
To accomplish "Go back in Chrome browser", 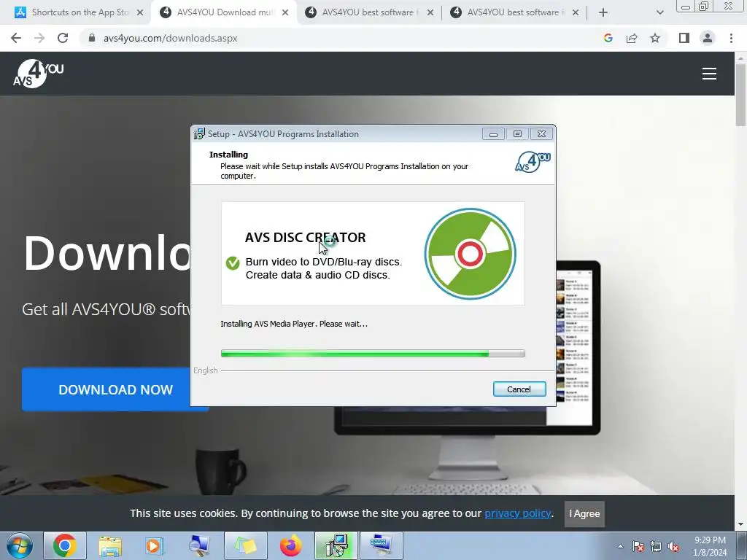I will click(16, 38).
